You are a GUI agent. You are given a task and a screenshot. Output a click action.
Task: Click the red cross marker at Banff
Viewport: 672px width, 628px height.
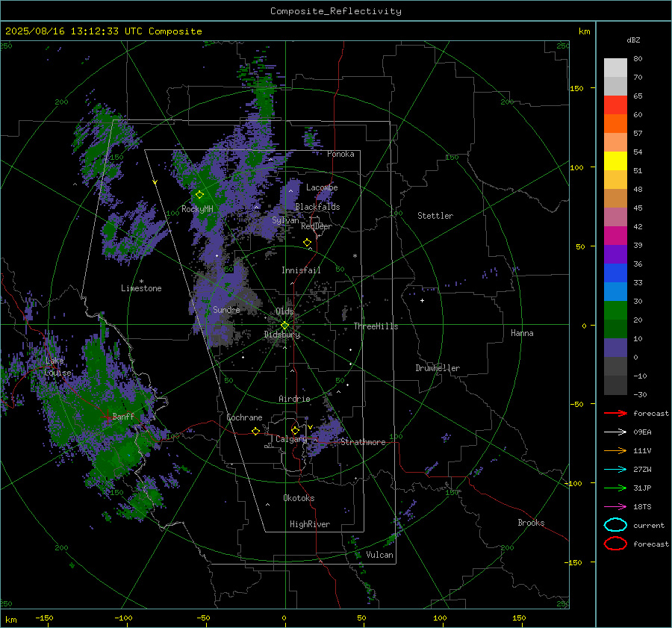click(x=107, y=416)
